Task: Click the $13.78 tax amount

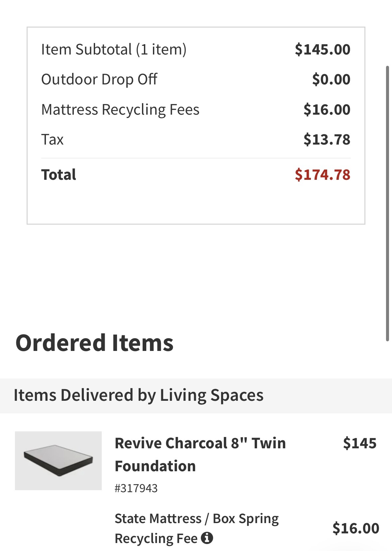Action: [327, 140]
